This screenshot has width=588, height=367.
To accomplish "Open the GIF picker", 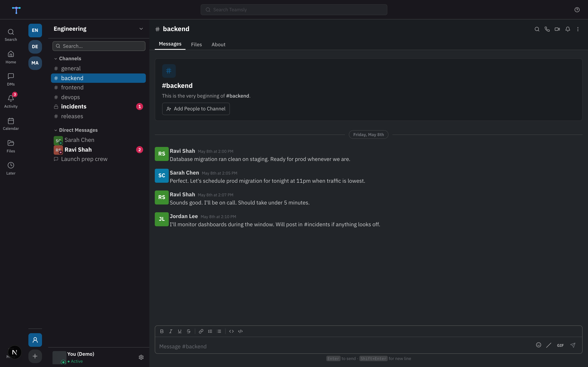I will [560, 345].
